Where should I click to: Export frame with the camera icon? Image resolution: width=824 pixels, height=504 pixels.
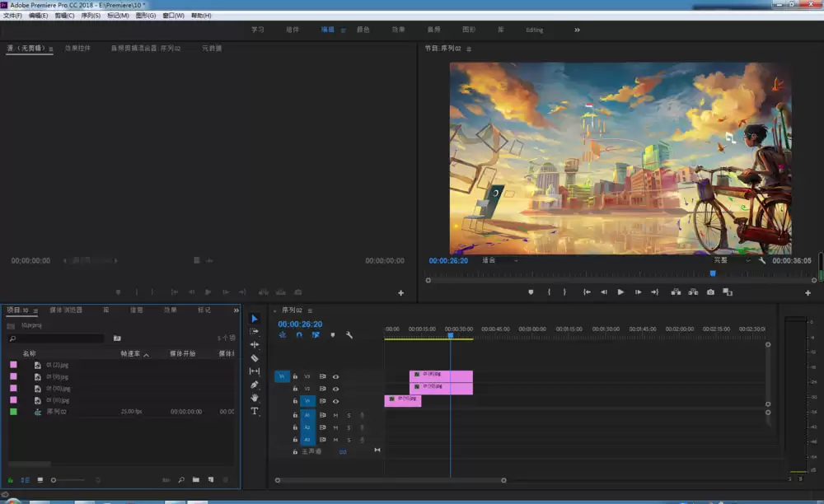(x=710, y=292)
